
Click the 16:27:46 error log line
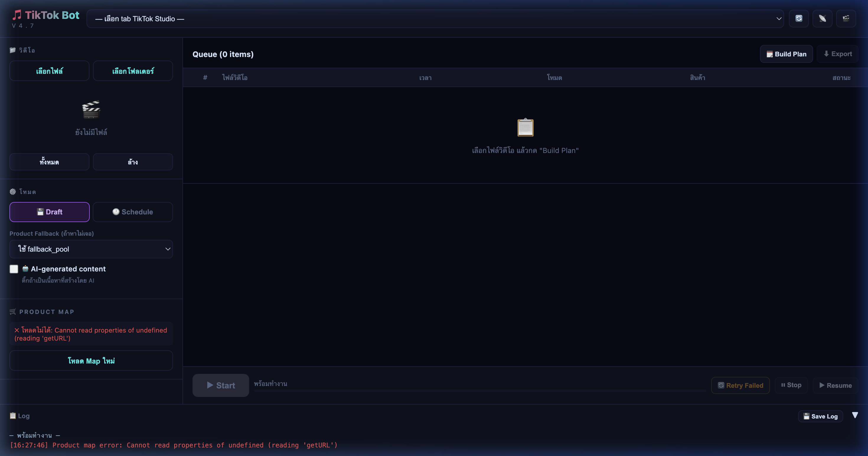tap(174, 445)
